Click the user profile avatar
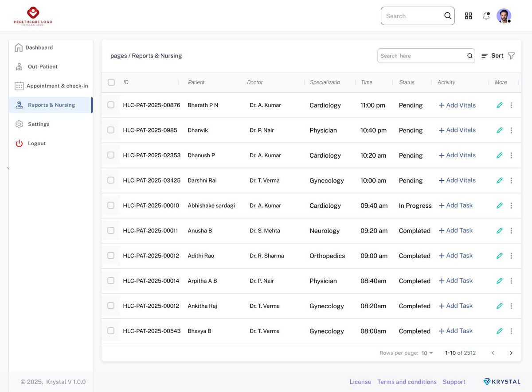The image size is (532, 392). click(x=504, y=16)
